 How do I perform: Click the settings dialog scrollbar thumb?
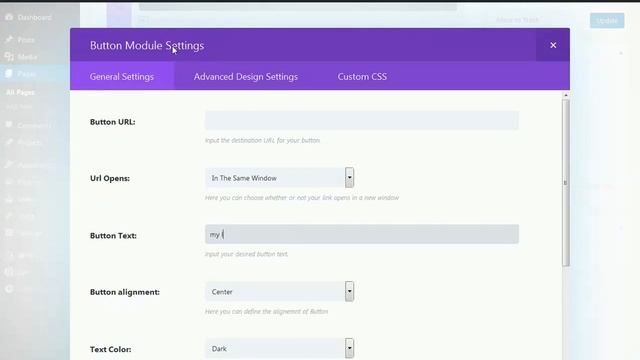(566, 183)
